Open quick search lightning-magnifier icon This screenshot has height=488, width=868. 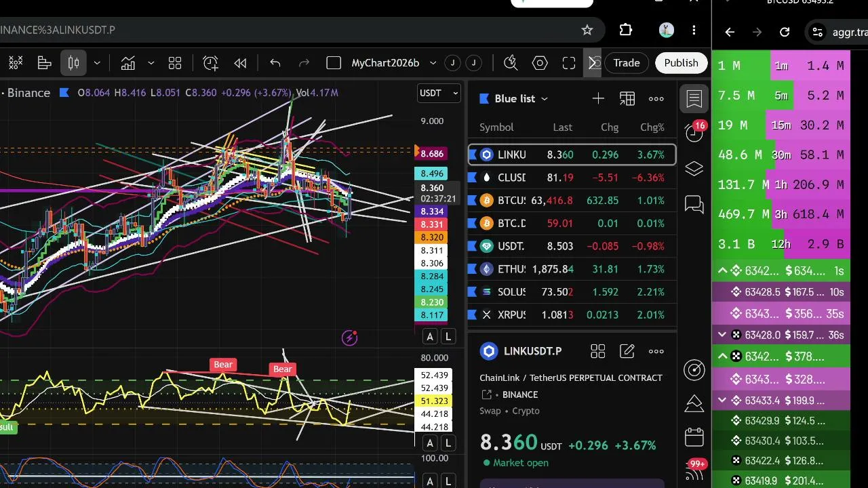point(511,63)
